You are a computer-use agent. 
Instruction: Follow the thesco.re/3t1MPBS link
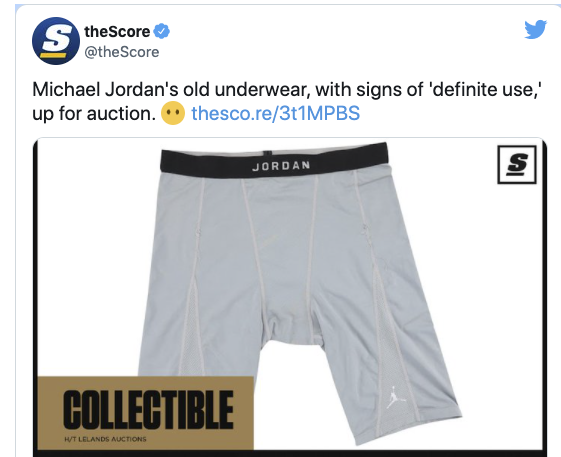point(275,113)
